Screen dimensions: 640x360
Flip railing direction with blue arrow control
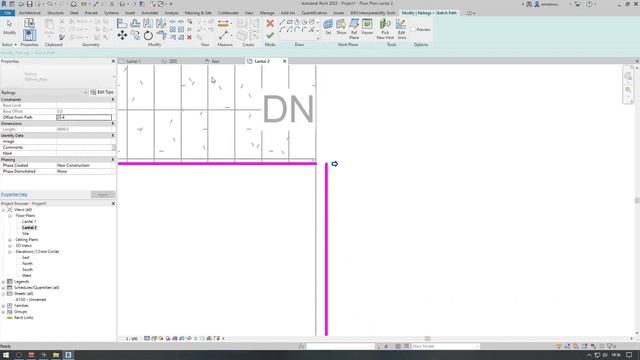coord(335,164)
